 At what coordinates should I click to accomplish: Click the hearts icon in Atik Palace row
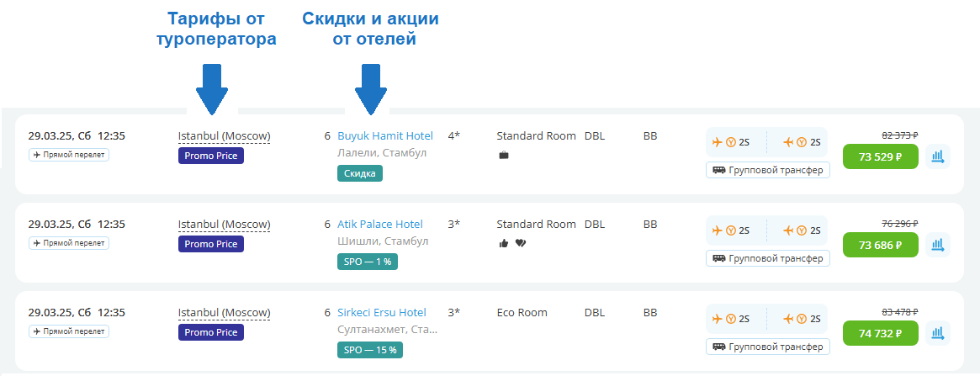pos(520,244)
